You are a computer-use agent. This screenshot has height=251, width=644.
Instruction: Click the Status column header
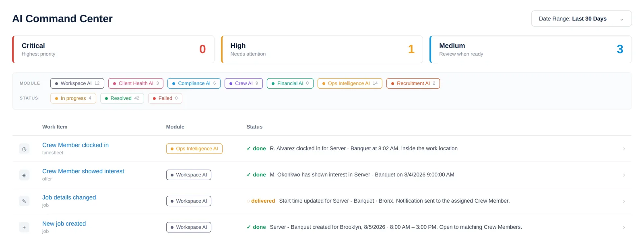tap(254, 127)
